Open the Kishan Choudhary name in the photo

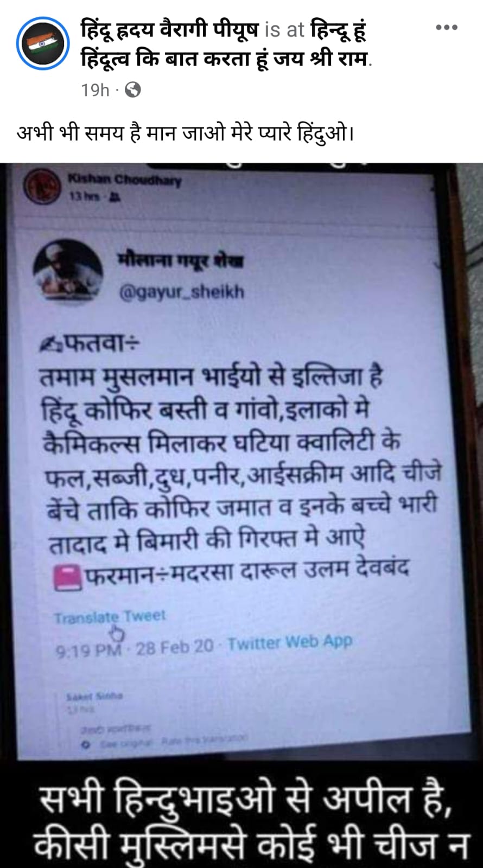(x=125, y=179)
